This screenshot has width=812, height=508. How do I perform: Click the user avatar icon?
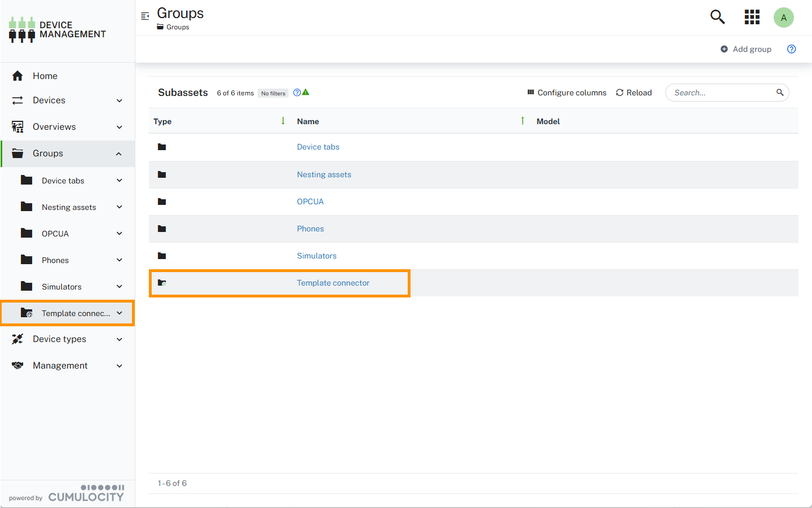tap(784, 17)
